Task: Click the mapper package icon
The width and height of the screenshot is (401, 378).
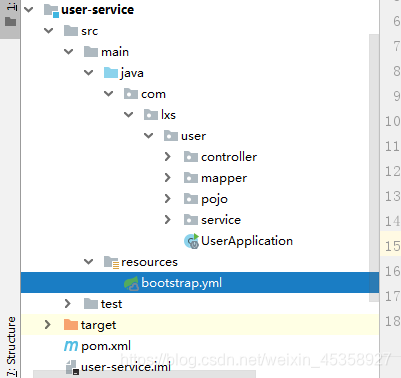Action: 191,178
